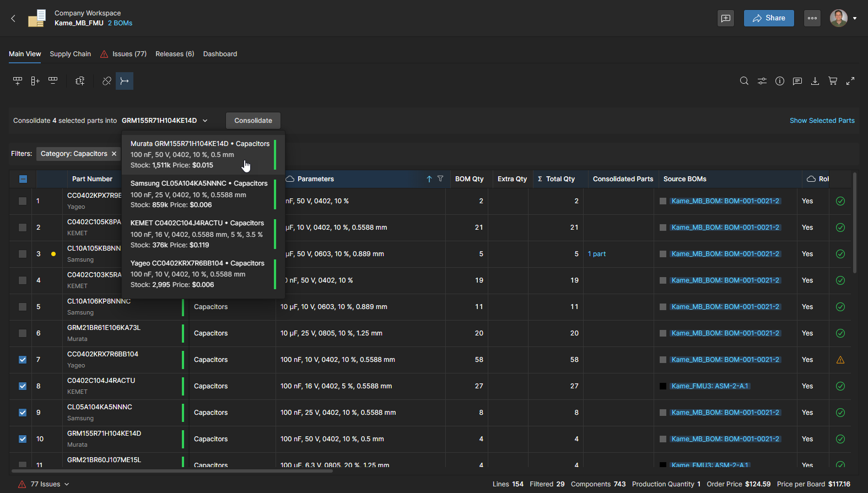Image resolution: width=868 pixels, height=493 pixels.
Task: Click the three-dot more options button
Action: point(812,18)
